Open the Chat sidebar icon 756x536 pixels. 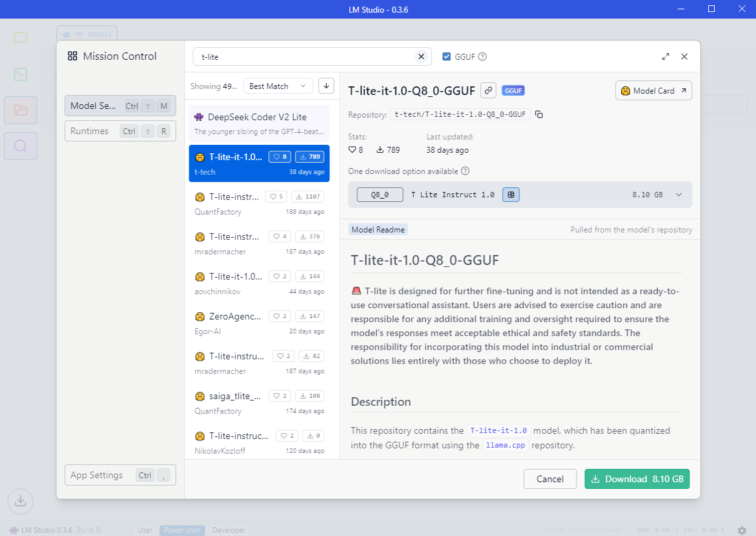20,38
